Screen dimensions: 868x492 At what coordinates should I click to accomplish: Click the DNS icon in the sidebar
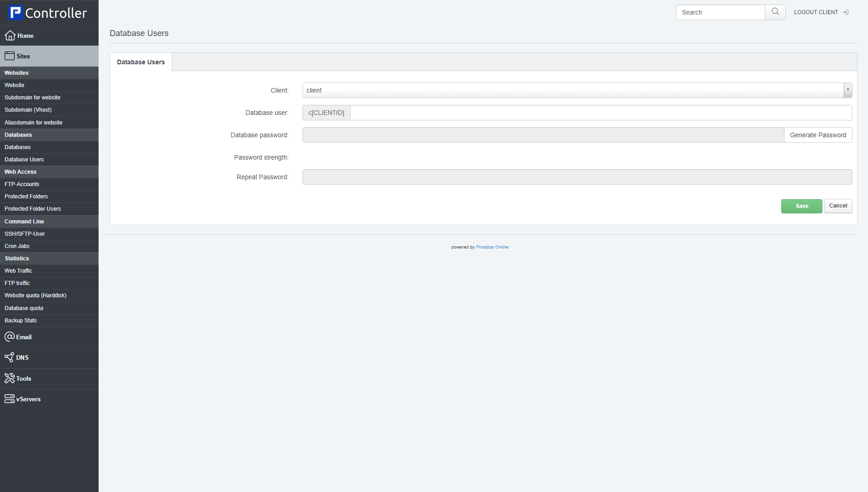coord(10,357)
